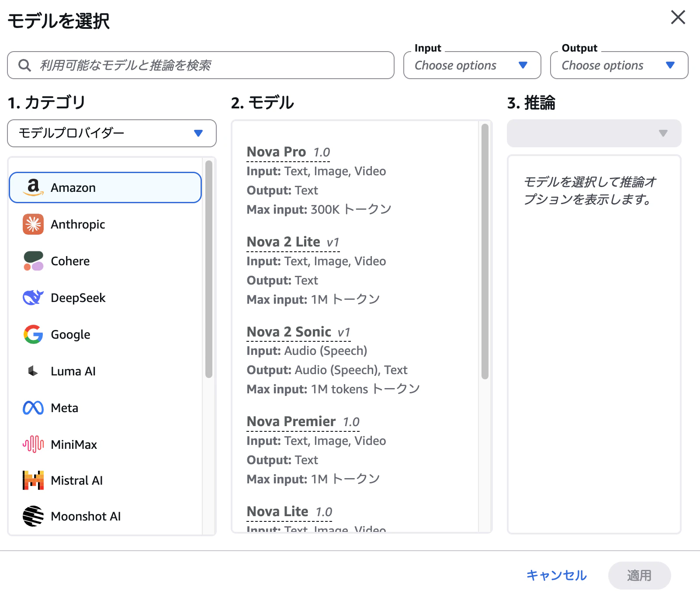Click the 適用 apply button
The height and width of the screenshot is (597, 700).
tap(640, 575)
